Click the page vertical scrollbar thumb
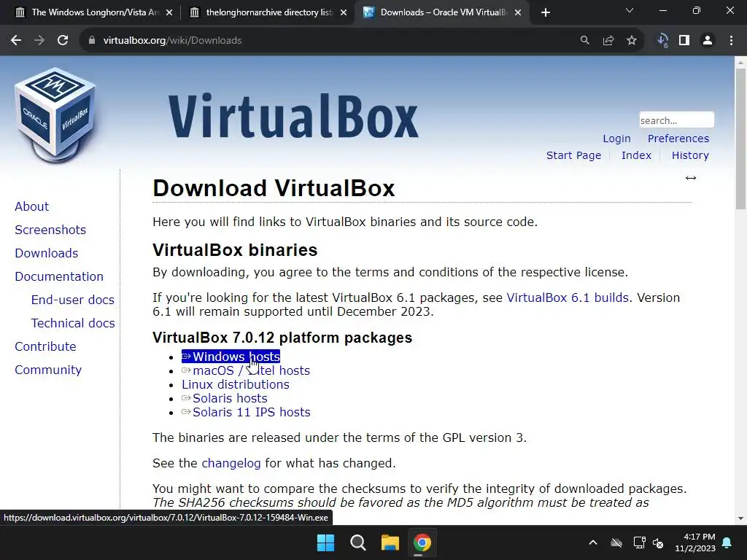The width and height of the screenshot is (747, 560). 740,139
